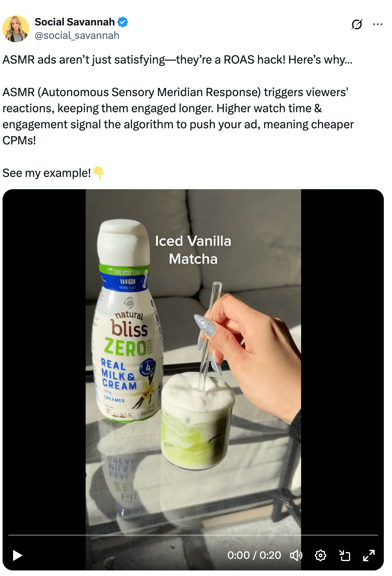Click the 'ROAS hack' opening tweet line
392x576 pixels.
click(x=177, y=60)
